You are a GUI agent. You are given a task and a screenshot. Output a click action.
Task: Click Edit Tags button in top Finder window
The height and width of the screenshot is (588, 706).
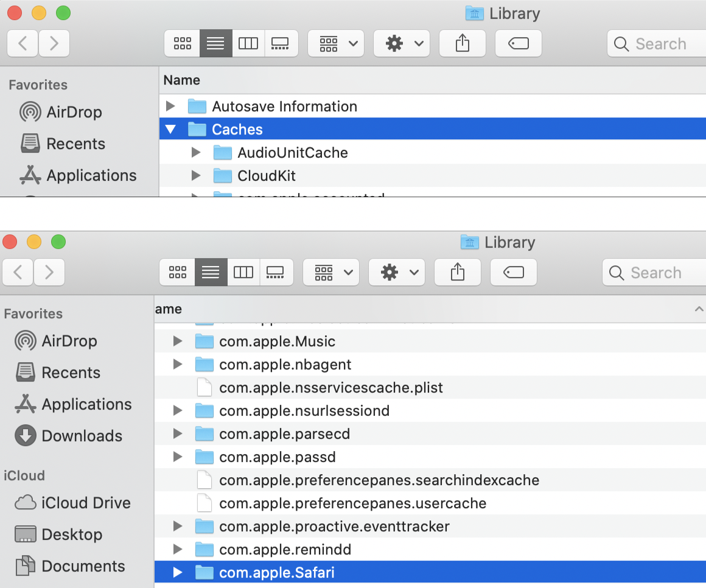(x=519, y=43)
